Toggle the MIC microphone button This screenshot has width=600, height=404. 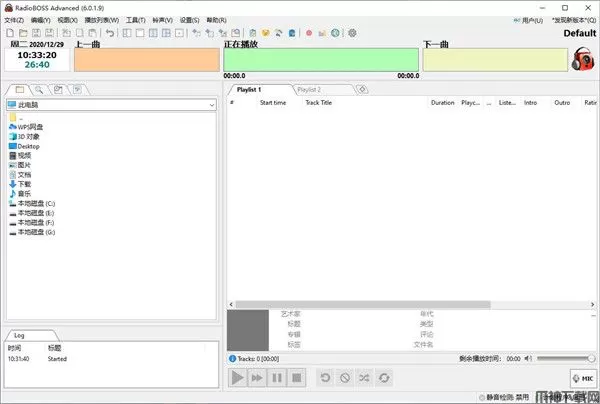pyautogui.click(x=582, y=378)
